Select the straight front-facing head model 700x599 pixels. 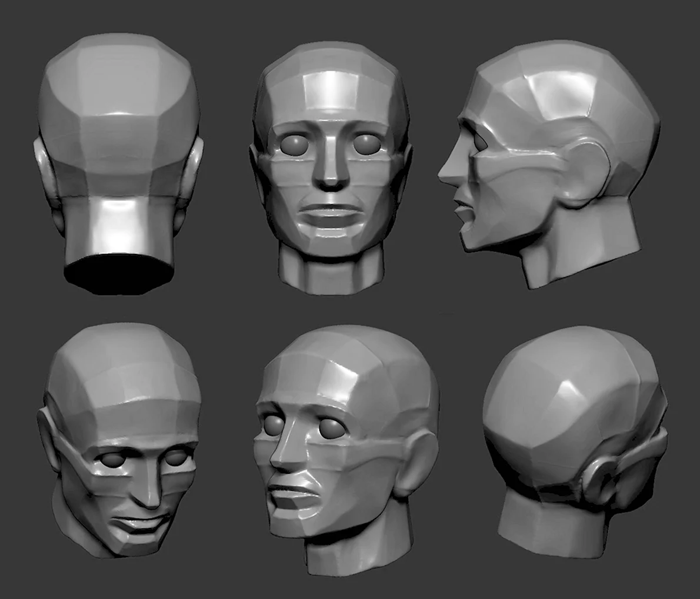tap(331, 168)
